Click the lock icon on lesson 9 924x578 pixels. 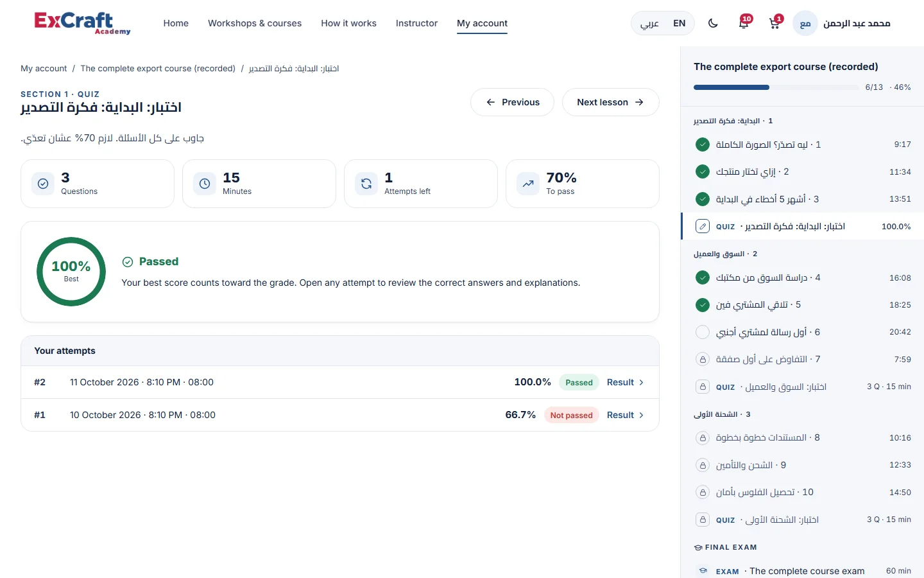(x=703, y=465)
